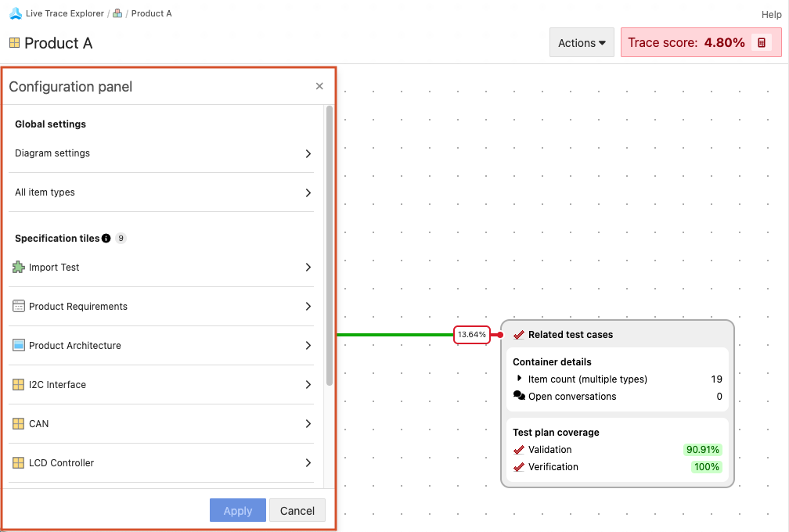Screen dimensions: 789x532
Task: Expand All item types via its chevron
Action: pos(308,192)
